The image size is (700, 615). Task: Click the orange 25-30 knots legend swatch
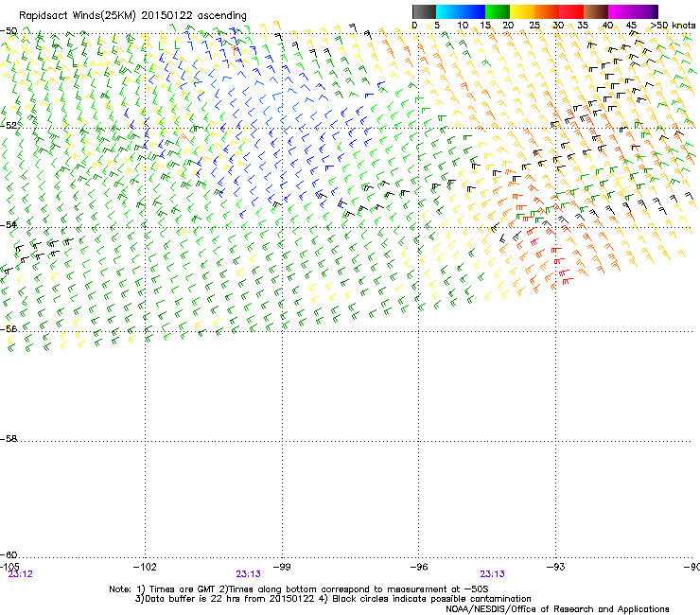(x=547, y=11)
